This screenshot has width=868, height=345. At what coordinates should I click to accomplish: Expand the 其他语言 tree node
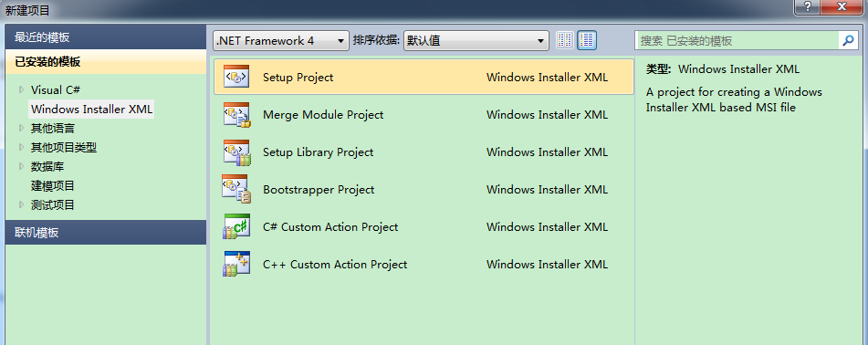coord(22,128)
